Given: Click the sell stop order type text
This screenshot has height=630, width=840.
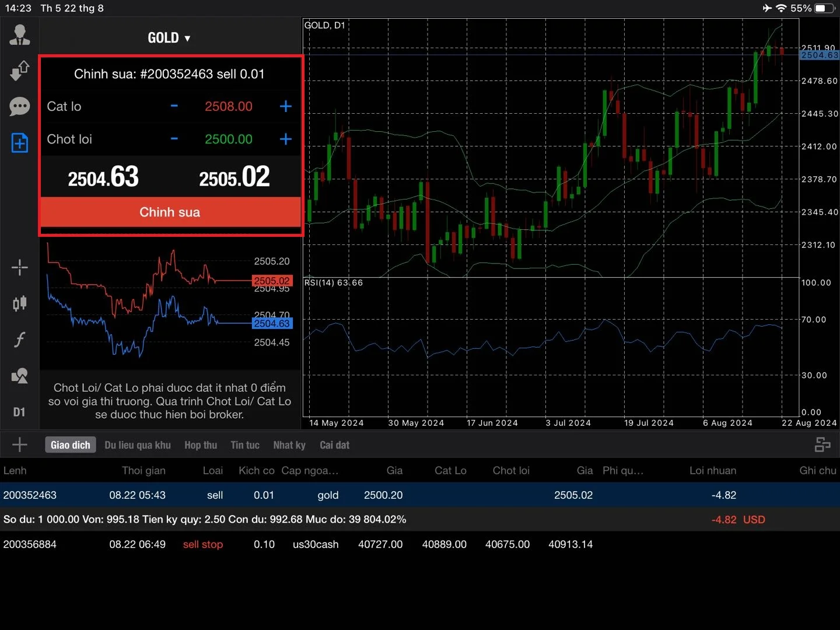Looking at the screenshot, I should (203, 544).
